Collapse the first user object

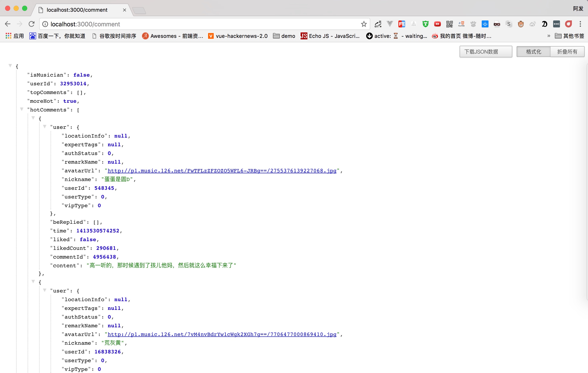tap(45, 127)
